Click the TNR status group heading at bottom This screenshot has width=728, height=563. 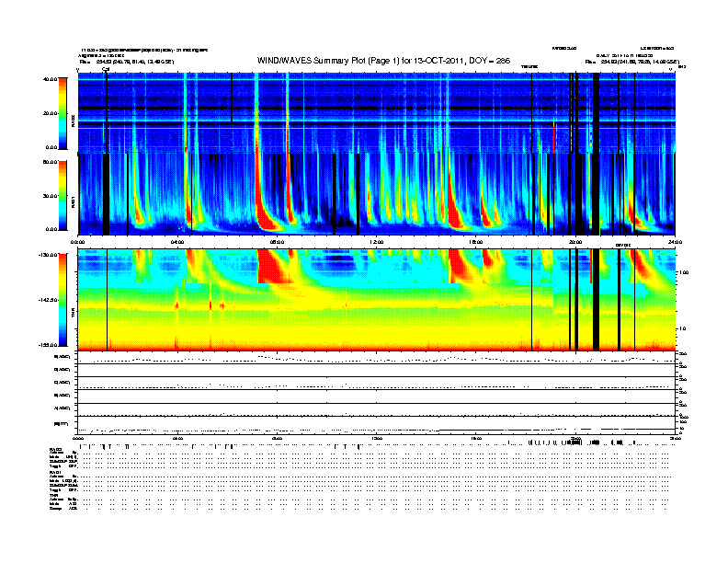click(x=53, y=495)
